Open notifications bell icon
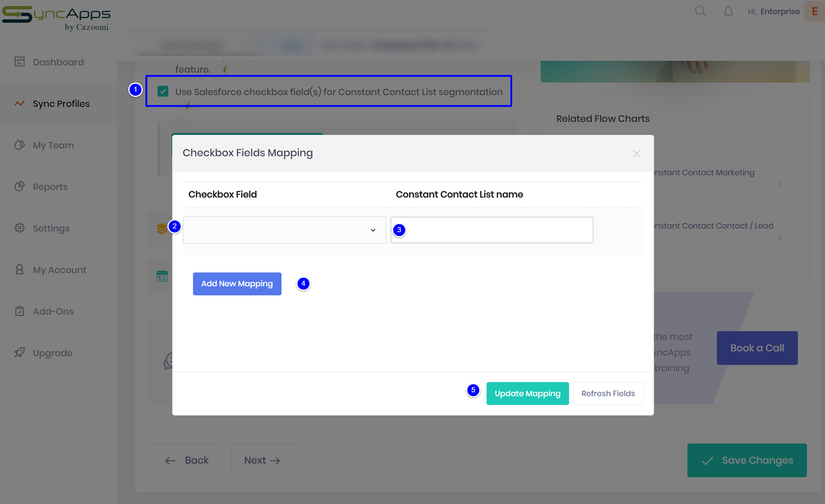This screenshot has width=825, height=504. [728, 11]
